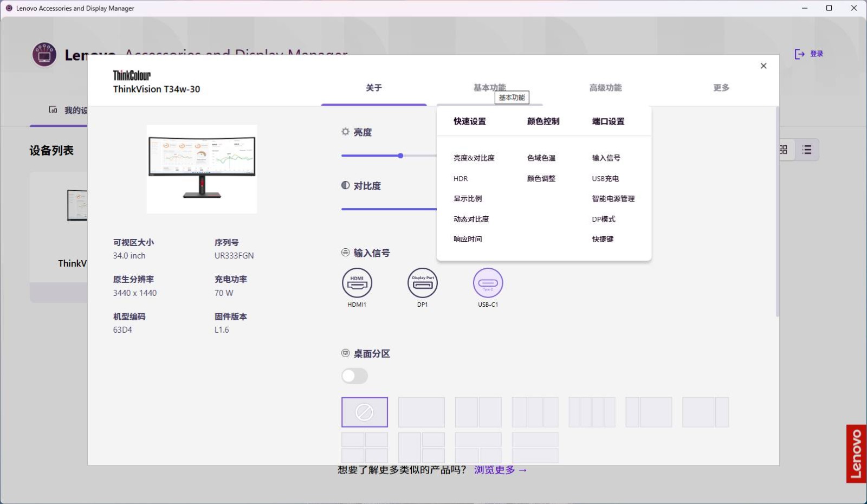The height and width of the screenshot is (504, 867).
Task: Click the Lenovo monitor logo icon
Action: 44,55
